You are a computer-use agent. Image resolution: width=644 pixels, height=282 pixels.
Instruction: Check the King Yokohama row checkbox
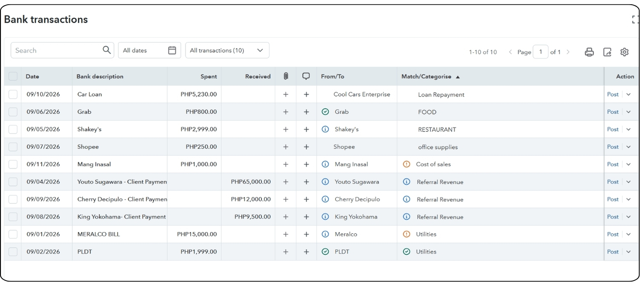coord(13,217)
